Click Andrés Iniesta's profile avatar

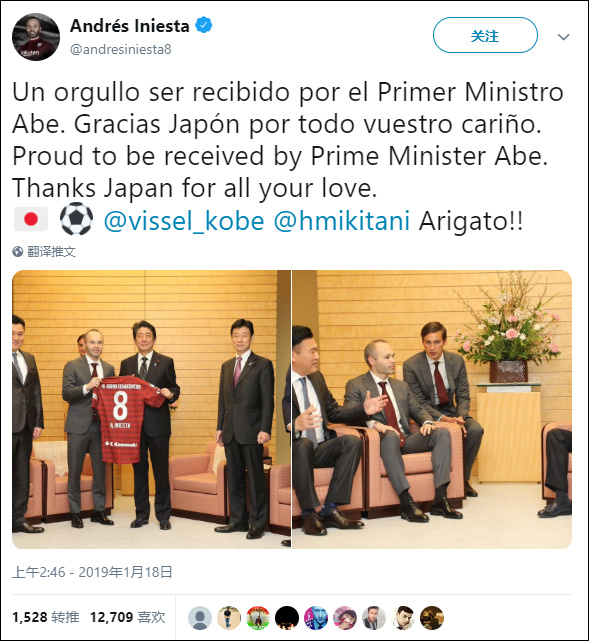tap(36, 37)
